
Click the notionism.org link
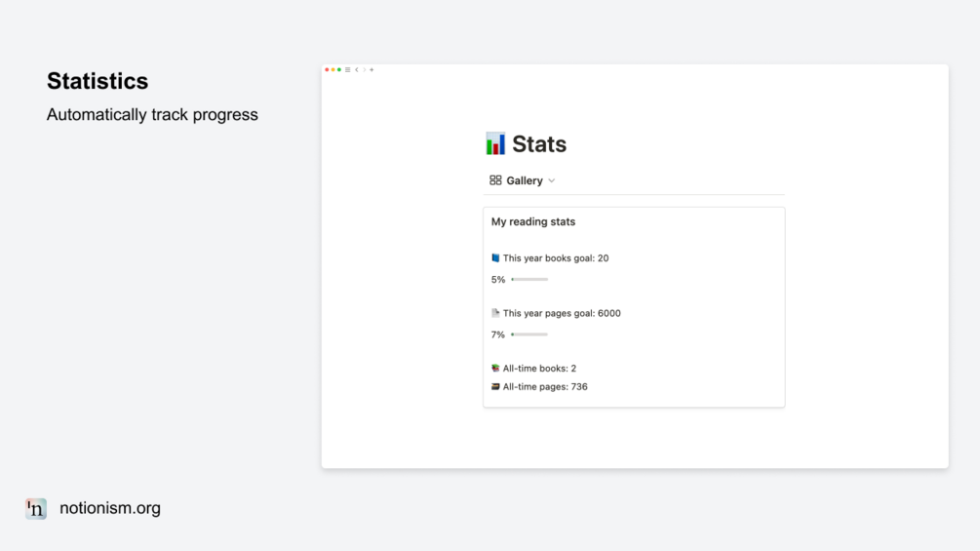coord(110,508)
